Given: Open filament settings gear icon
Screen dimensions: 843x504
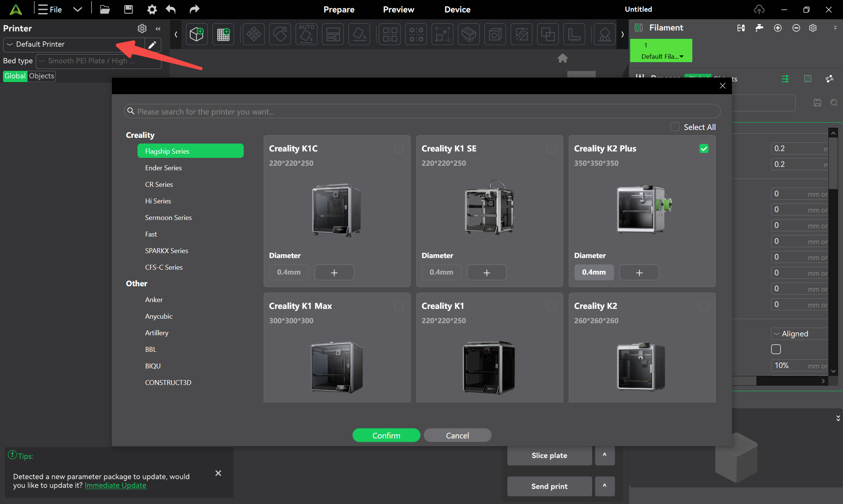Looking at the screenshot, I should point(813,28).
